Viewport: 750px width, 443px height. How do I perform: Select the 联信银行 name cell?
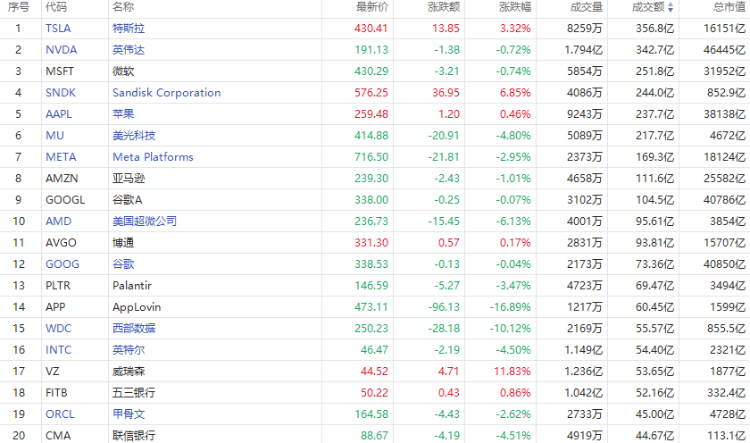(134, 435)
